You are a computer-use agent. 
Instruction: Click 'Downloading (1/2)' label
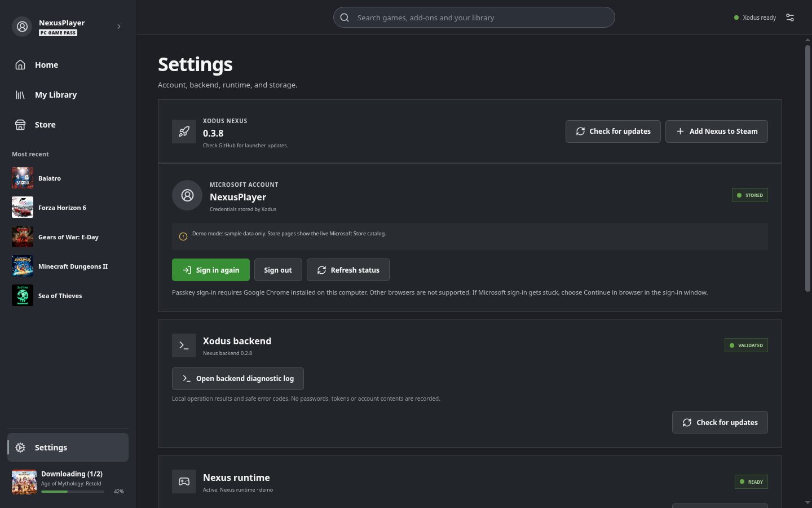tap(72, 474)
